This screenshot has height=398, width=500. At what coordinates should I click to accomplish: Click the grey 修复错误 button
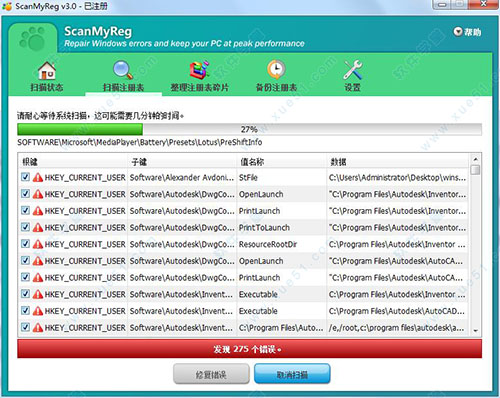pos(211,374)
